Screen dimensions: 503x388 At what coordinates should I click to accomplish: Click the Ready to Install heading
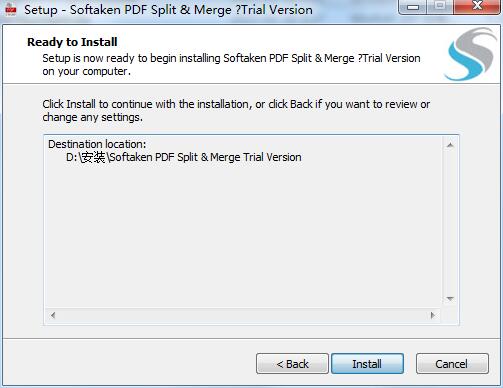(72, 42)
